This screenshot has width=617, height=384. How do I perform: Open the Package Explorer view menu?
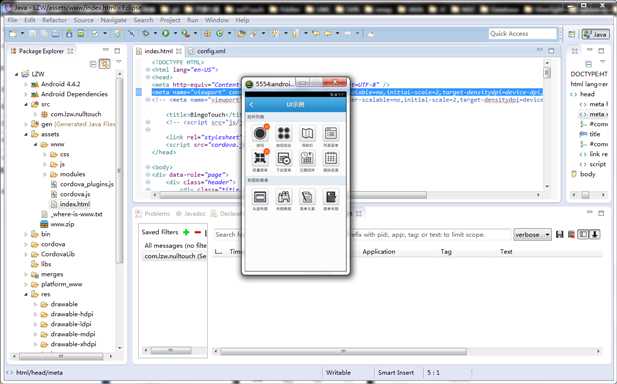[x=119, y=62]
